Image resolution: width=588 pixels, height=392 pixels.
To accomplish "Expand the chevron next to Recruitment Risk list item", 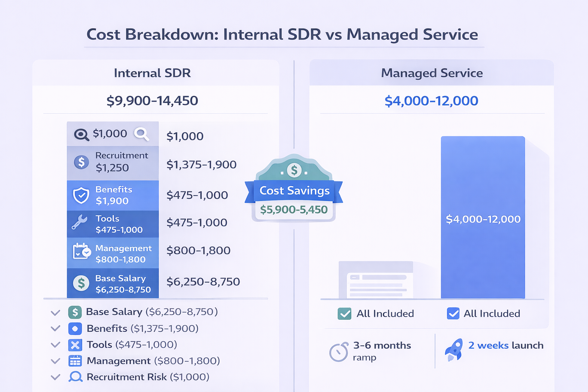I will pyautogui.click(x=56, y=377).
